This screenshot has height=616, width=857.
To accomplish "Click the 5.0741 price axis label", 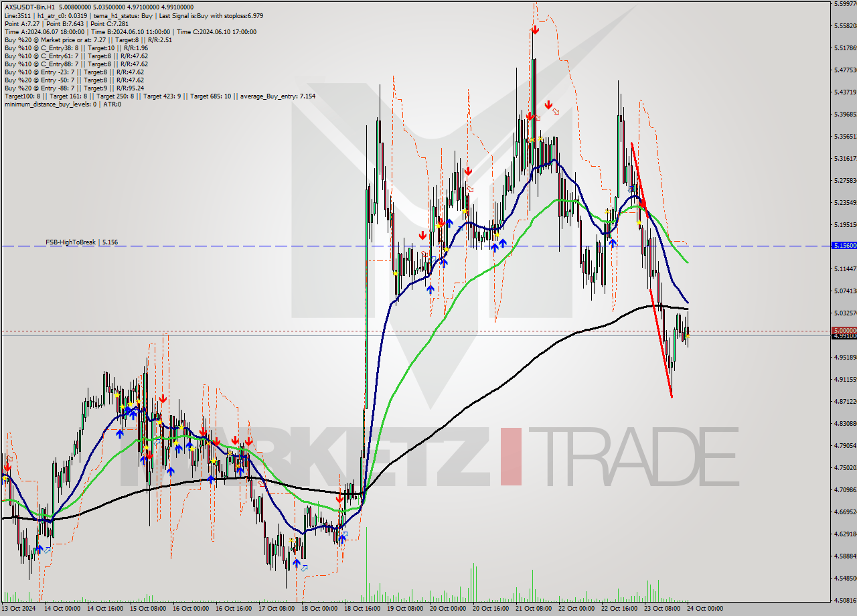I will tap(844, 291).
